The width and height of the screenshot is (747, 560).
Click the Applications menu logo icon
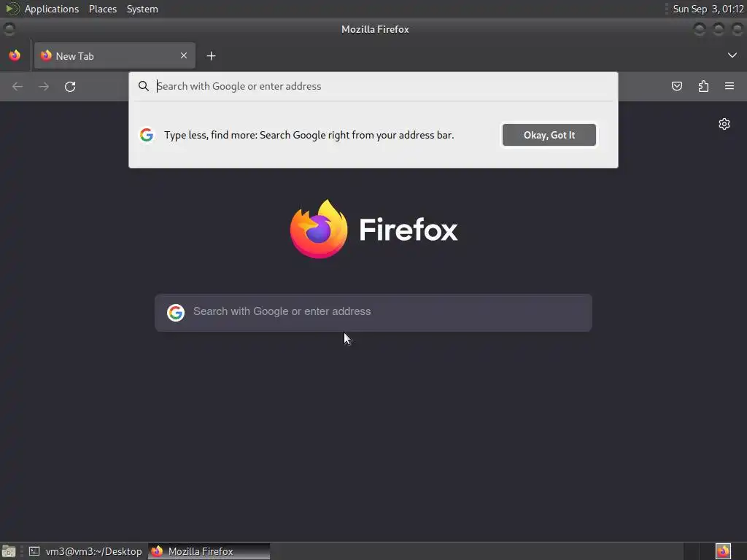12,9
